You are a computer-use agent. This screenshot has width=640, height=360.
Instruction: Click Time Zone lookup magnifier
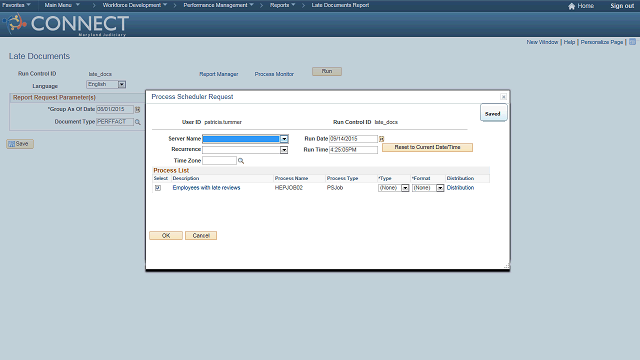click(241, 161)
